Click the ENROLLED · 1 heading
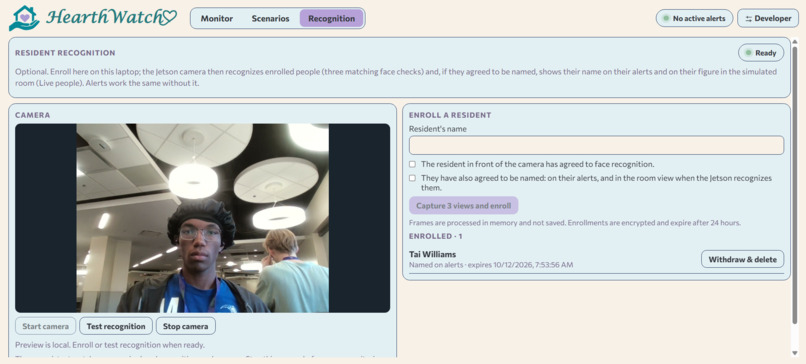806x364 pixels. click(x=435, y=236)
